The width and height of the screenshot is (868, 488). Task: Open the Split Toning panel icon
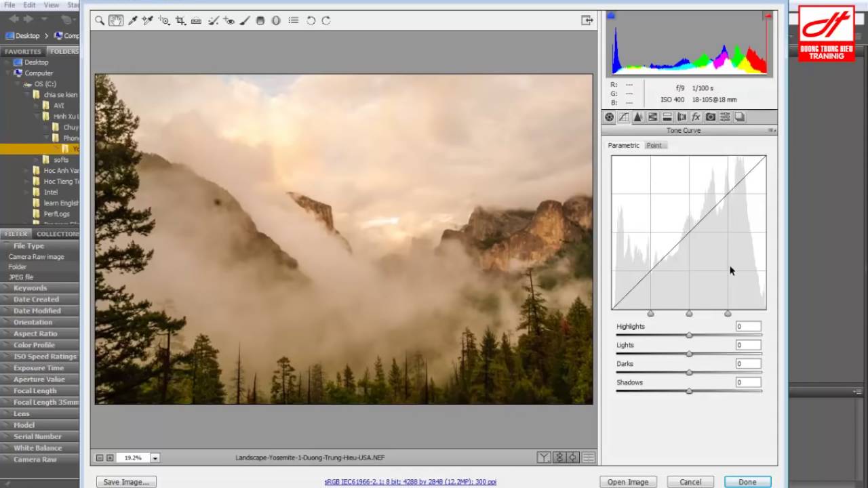click(x=667, y=117)
